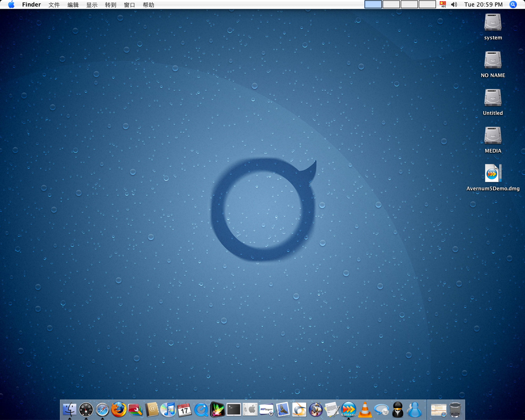Open the volume control in menu bar
Image resolution: width=525 pixels, height=420 pixels.
[x=454, y=5]
